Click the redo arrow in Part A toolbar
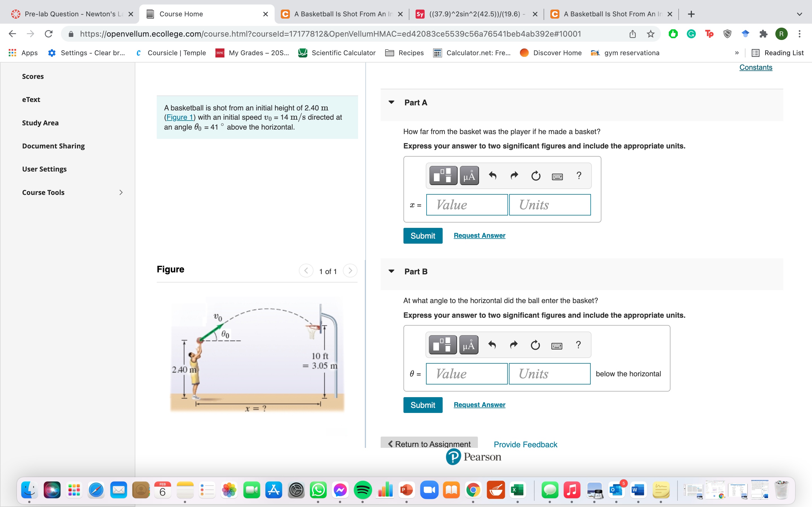Viewport: 812px width, 507px height. click(x=514, y=175)
